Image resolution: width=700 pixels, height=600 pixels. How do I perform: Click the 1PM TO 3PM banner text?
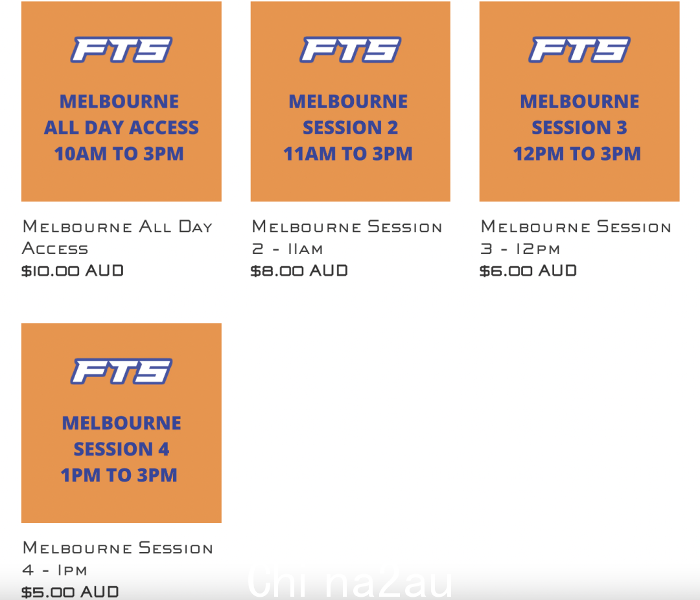[x=119, y=475]
